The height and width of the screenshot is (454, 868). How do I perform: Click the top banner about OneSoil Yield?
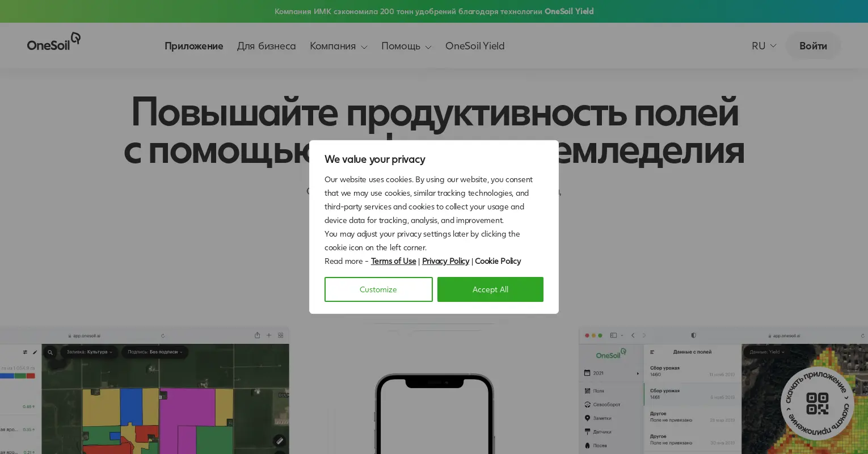tap(434, 11)
